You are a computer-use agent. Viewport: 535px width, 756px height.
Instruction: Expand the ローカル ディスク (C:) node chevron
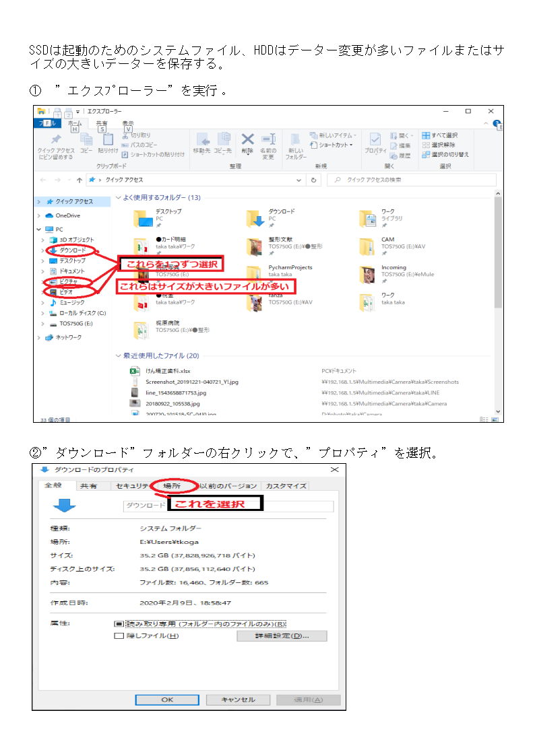[x=42, y=314]
